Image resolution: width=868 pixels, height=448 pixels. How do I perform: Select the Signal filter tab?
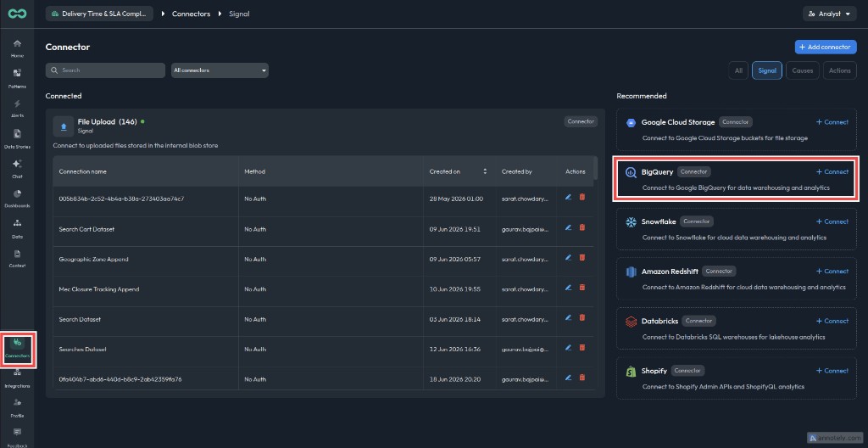(x=766, y=70)
